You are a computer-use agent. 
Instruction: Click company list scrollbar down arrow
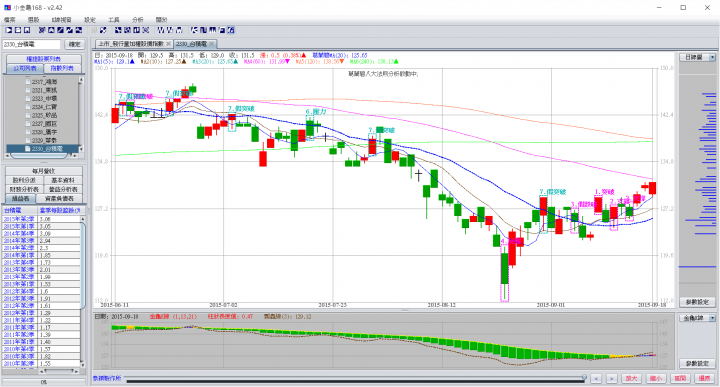coord(81,149)
